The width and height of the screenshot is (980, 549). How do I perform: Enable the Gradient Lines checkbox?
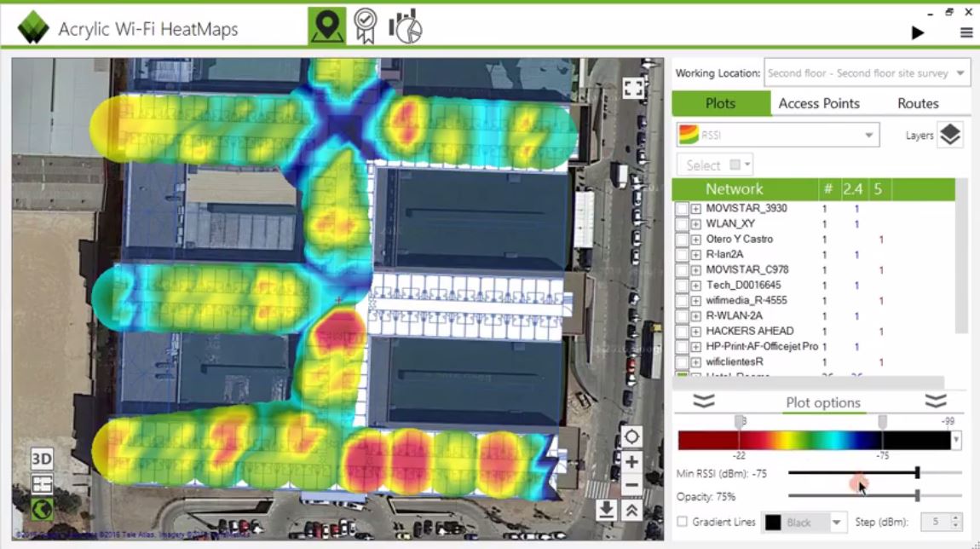(x=683, y=522)
